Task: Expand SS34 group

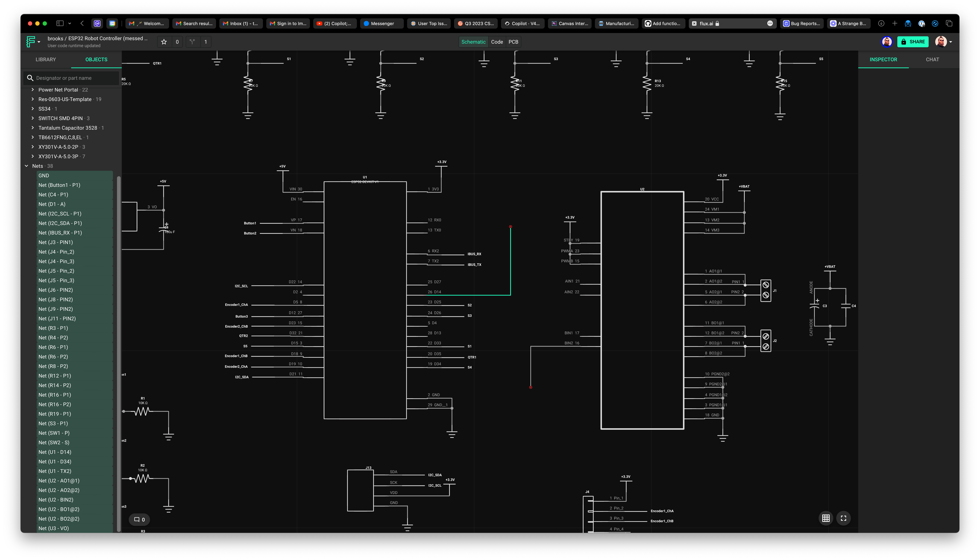Action: pos(33,109)
